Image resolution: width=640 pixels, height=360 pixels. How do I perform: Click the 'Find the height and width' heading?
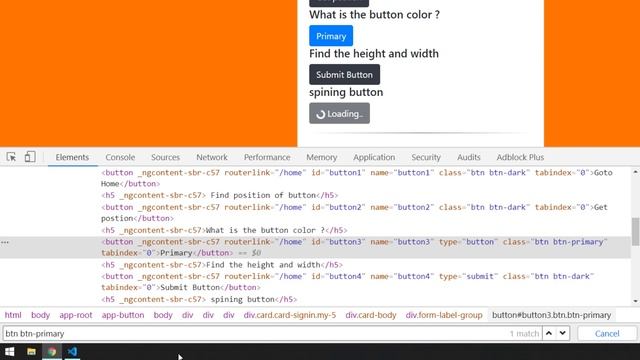(374, 53)
